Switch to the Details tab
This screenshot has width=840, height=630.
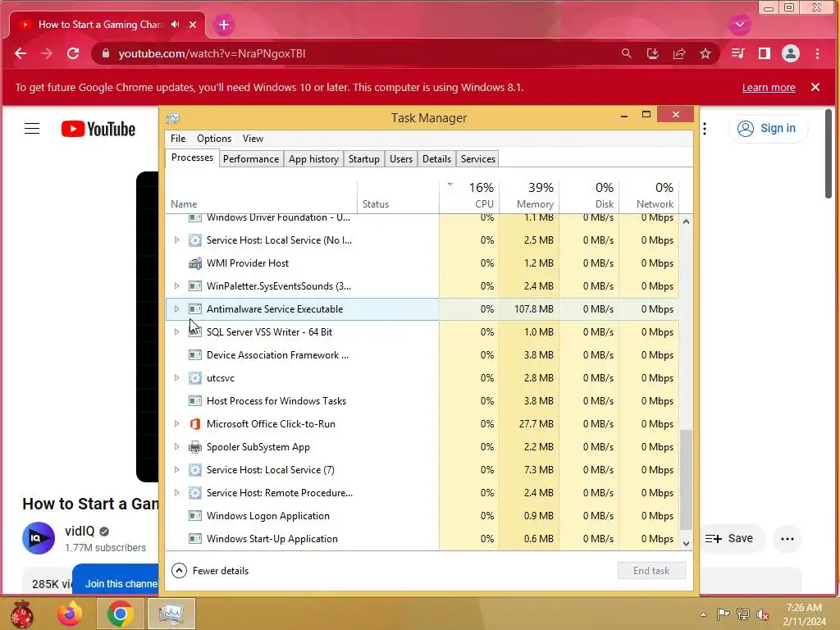point(436,159)
